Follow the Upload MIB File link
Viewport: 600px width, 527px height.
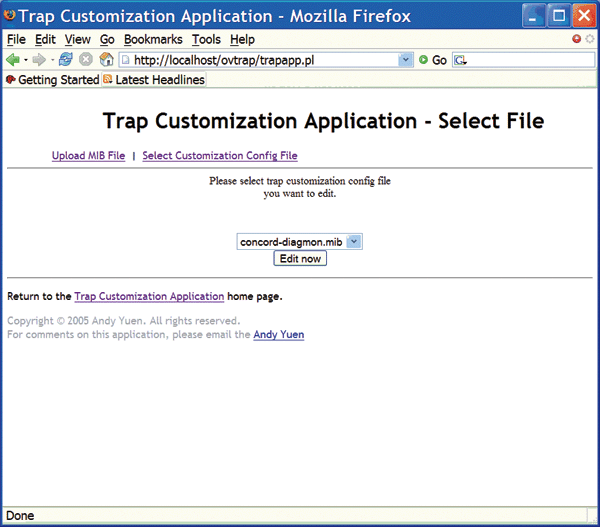(x=88, y=156)
